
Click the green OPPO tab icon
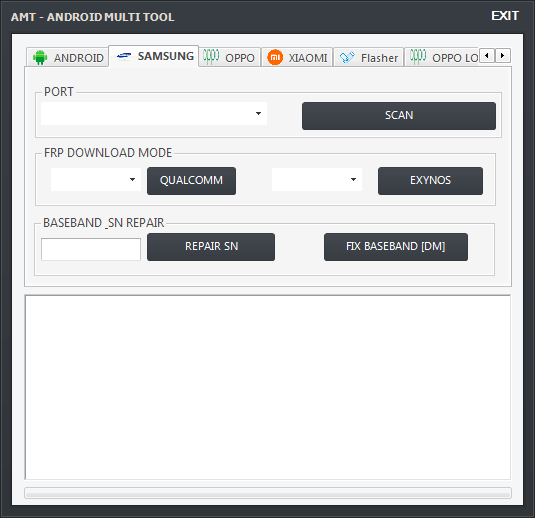[211, 56]
